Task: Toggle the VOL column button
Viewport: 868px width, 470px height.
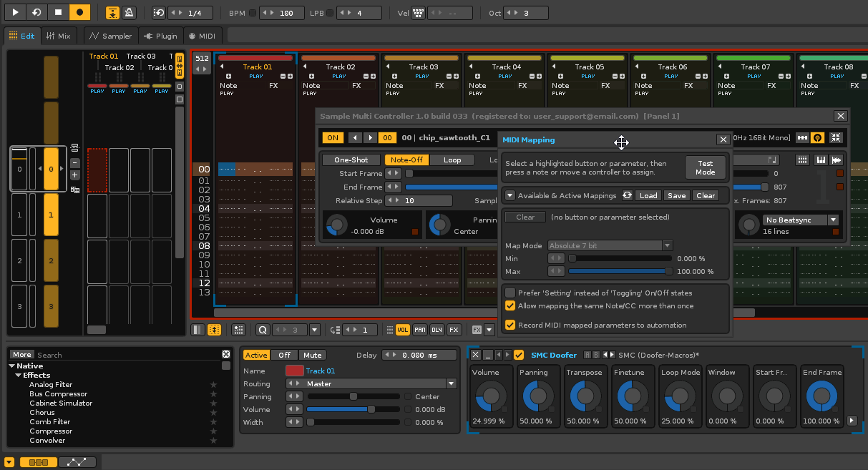Action: point(403,330)
